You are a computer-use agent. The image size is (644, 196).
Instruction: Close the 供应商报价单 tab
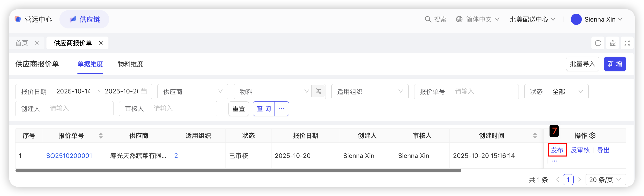[x=101, y=43]
